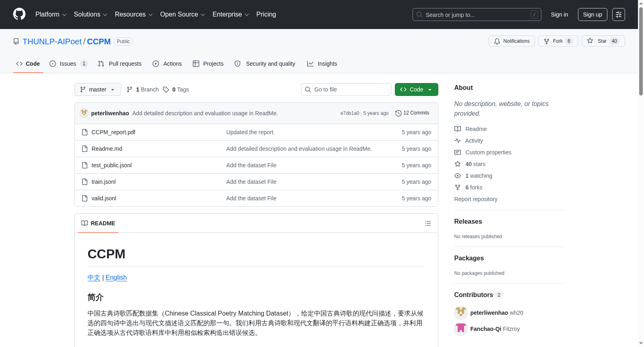The height and width of the screenshot is (347, 644).
Task: Open the Packages heading link
Action: 469,258
